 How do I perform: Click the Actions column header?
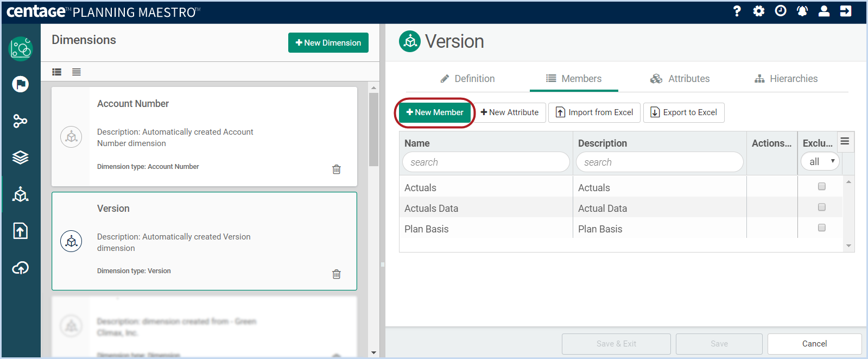[x=771, y=143]
